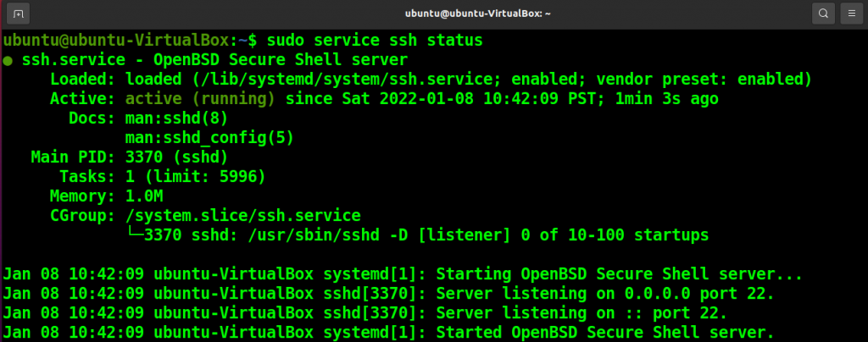This screenshot has height=342, width=868.
Task: Open the terminal search tool
Action: 823,14
